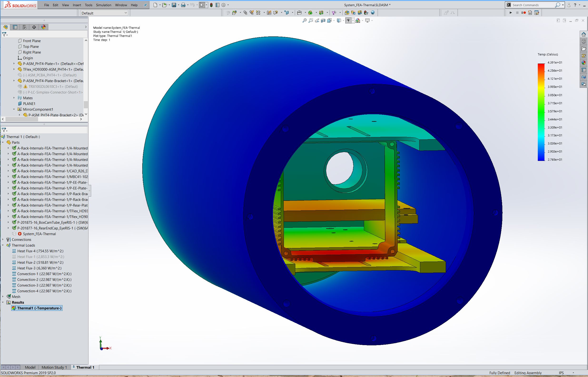This screenshot has height=377, width=588.
Task: Click the New Macro icon
Action: click(x=530, y=13)
